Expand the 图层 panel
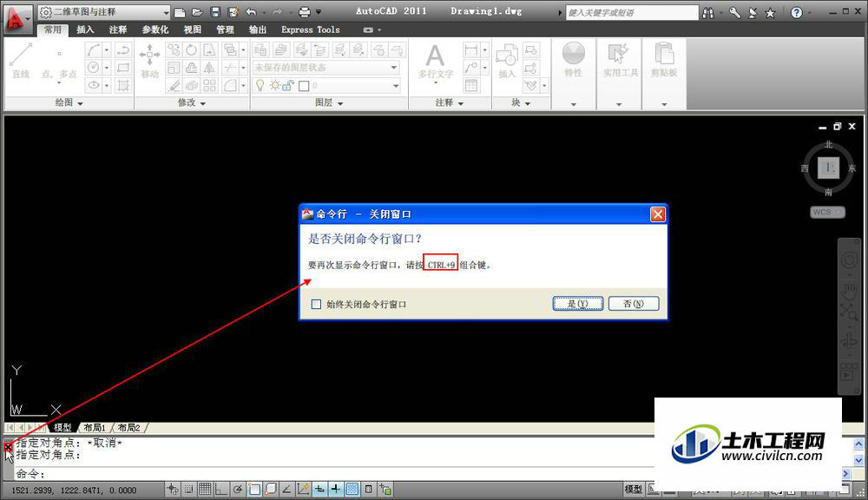 tap(329, 102)
